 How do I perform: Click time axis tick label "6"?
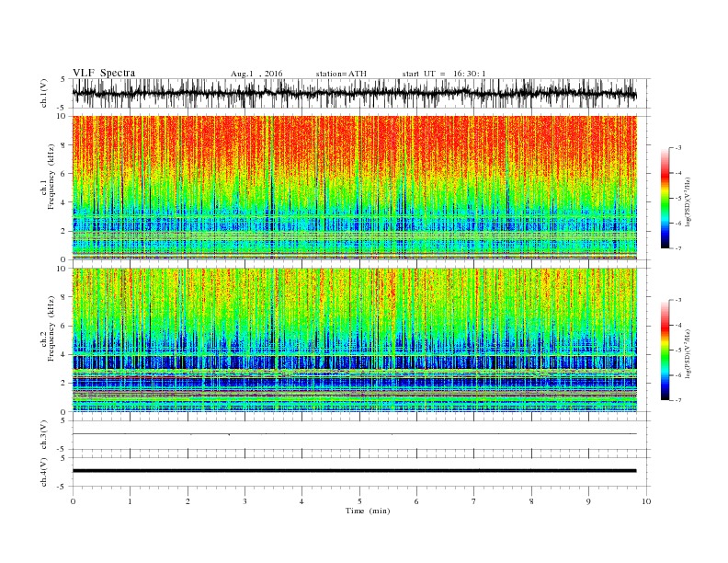pyautogui.click(x=416, y=501)
